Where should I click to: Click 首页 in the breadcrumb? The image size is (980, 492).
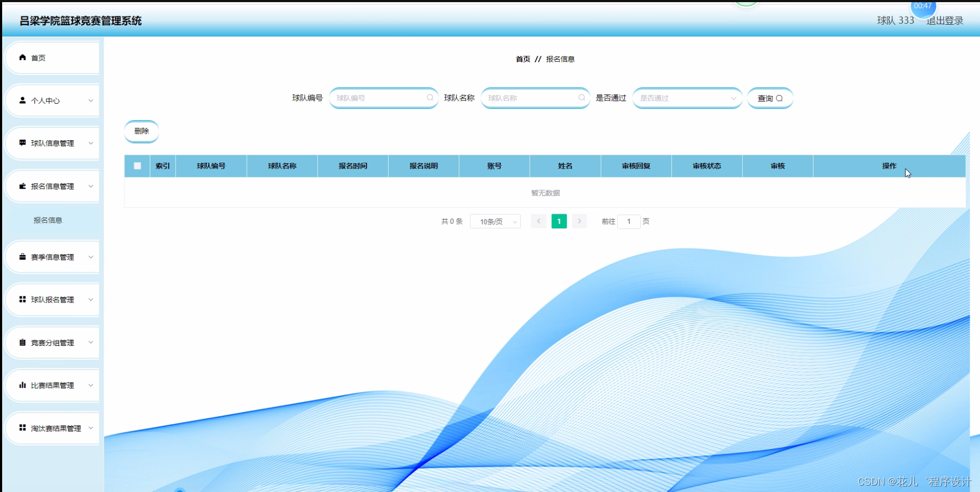click(x=522, y=59)
